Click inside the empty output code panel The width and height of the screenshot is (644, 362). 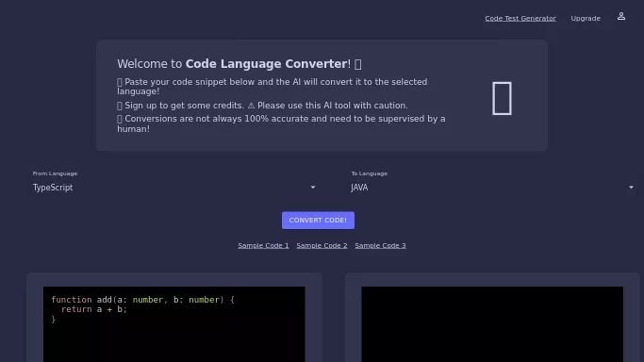[492, 324]
